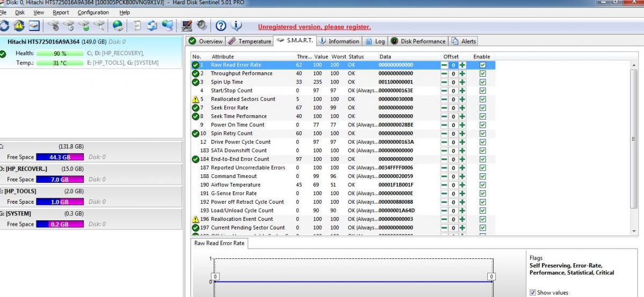The height and width of the screenshot is (297, 644).
Task: Open the Report menu
Action: pyautogui.click(x=61, y=12)
